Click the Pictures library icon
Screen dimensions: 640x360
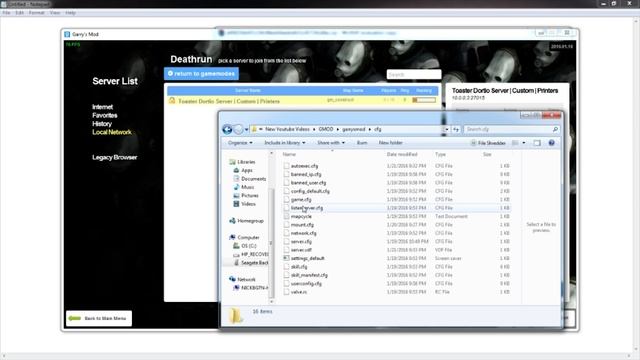coord(236,196)
